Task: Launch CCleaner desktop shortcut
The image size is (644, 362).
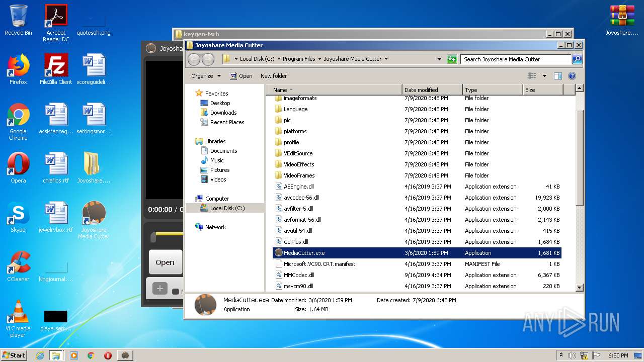Action: [18, 266]
